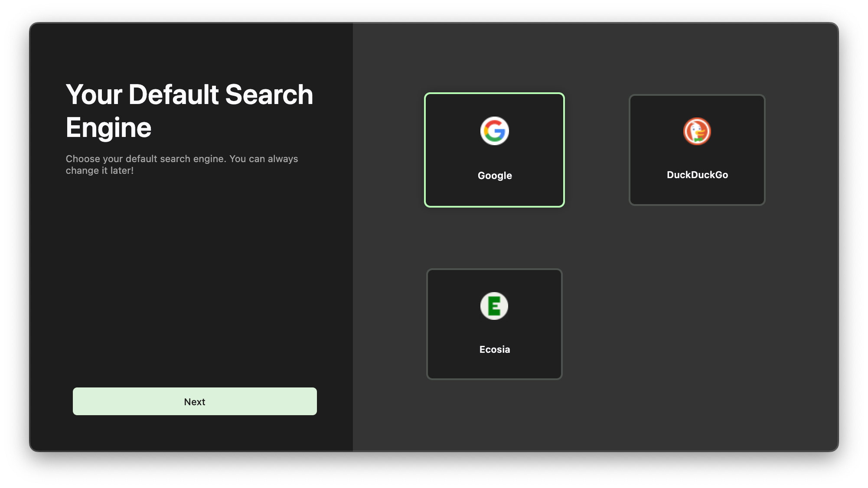The image size is (868, 488).
Task: Click the 'DuckDuckGo' label text
Action: (697, 175)
